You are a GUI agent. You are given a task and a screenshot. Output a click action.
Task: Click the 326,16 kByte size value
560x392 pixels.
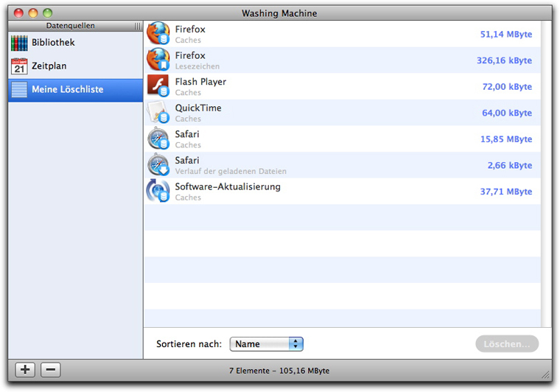pos(504,60)
